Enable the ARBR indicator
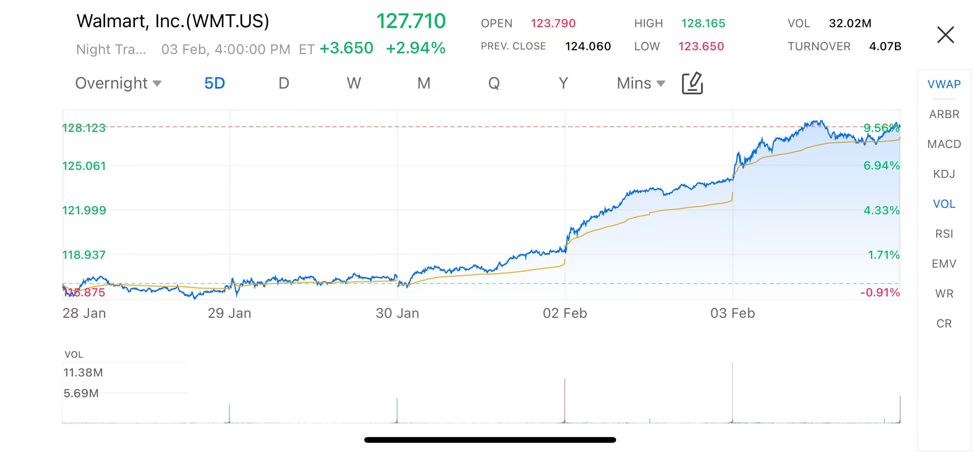 click(x=944, y=114)
